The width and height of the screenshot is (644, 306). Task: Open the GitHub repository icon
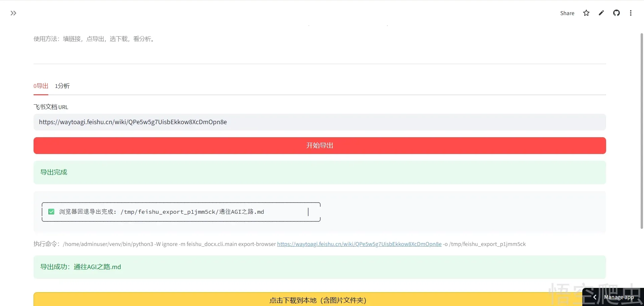[x=616, y=13]
